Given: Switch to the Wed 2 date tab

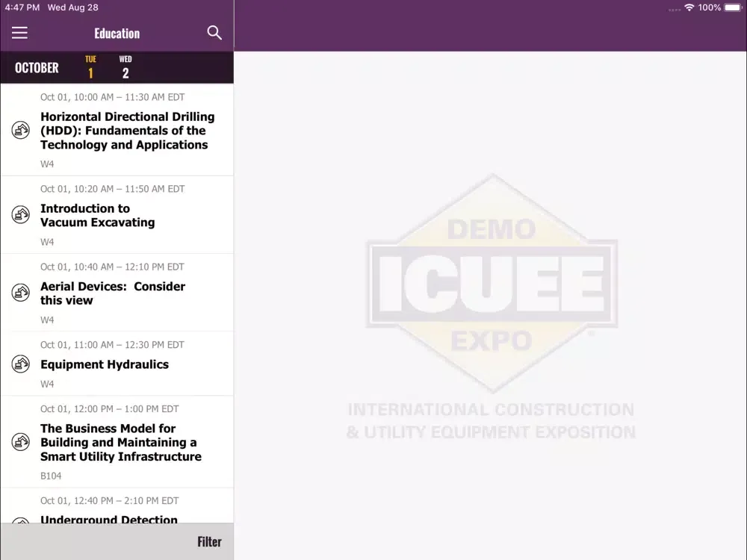Looking at the screenshot, I should pyautogui.click(x=125, y=67).
